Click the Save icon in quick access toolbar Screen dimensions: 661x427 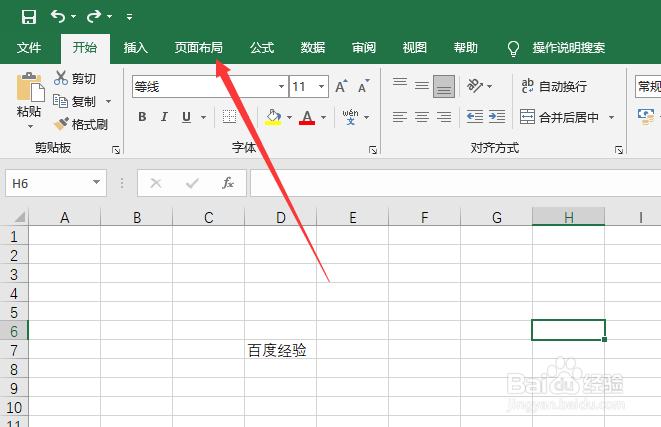pyautogui.click(x=29, y=17)
